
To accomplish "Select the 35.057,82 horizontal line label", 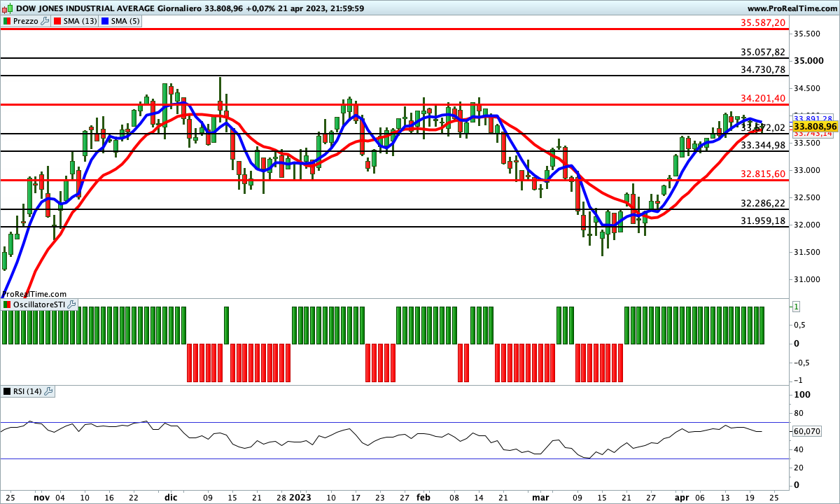I will [x=763, y=52].
